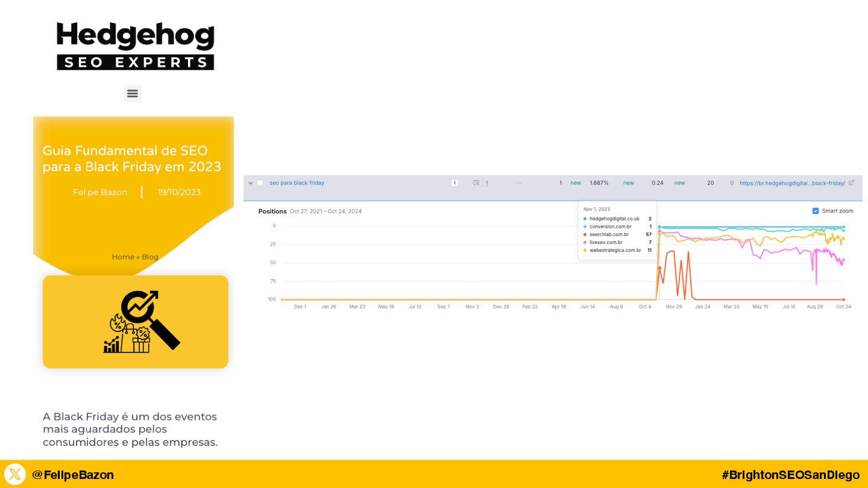Click the Nov 1, 2023 tooltip date
Screen dimensions: 868x488
[x=596, y=209]
